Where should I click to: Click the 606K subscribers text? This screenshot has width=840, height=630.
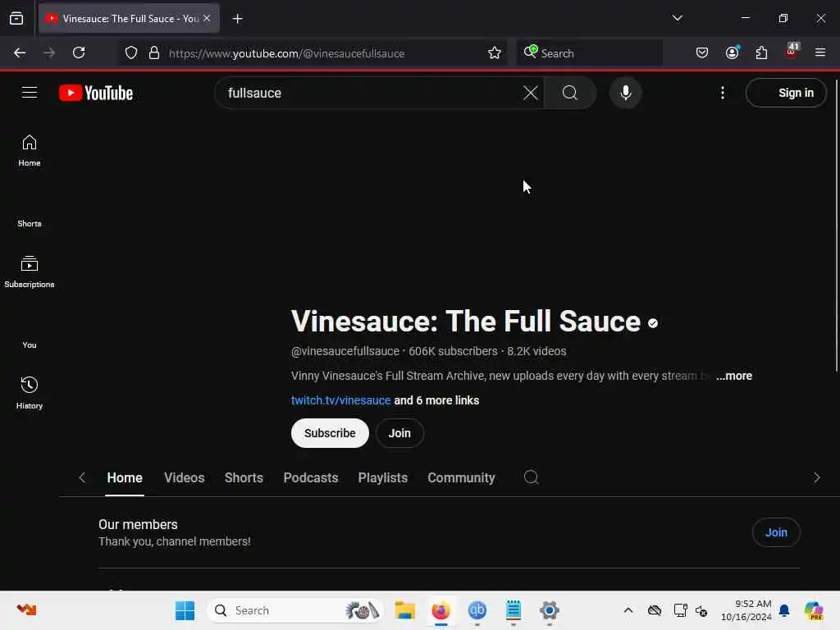pyautogui.click(x=453, y=351)
